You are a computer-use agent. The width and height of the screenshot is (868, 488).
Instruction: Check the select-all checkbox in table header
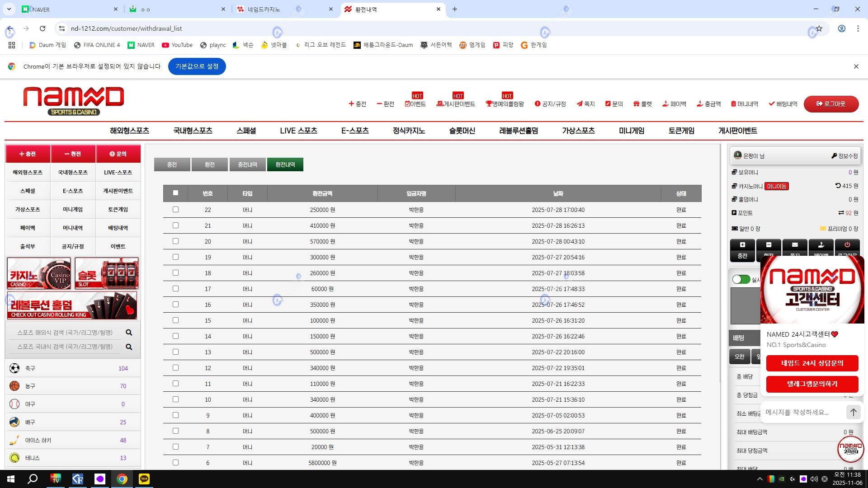coord(175,193)
